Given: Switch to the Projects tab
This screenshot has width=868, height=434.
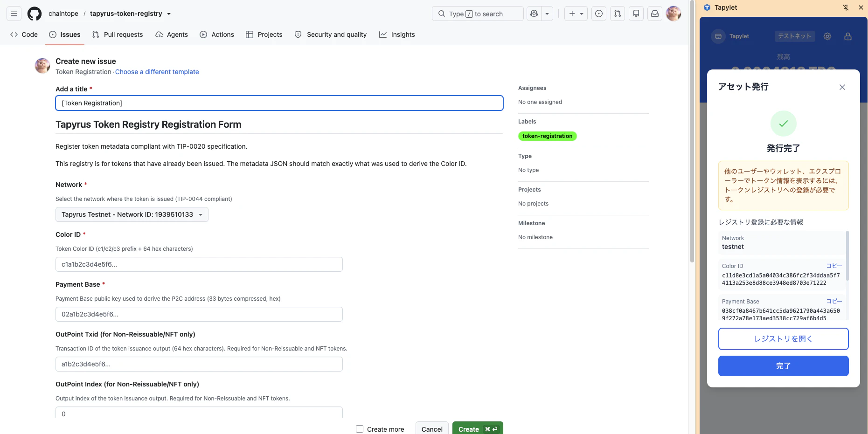Looking at the screenshot, I should coord(264,34).
